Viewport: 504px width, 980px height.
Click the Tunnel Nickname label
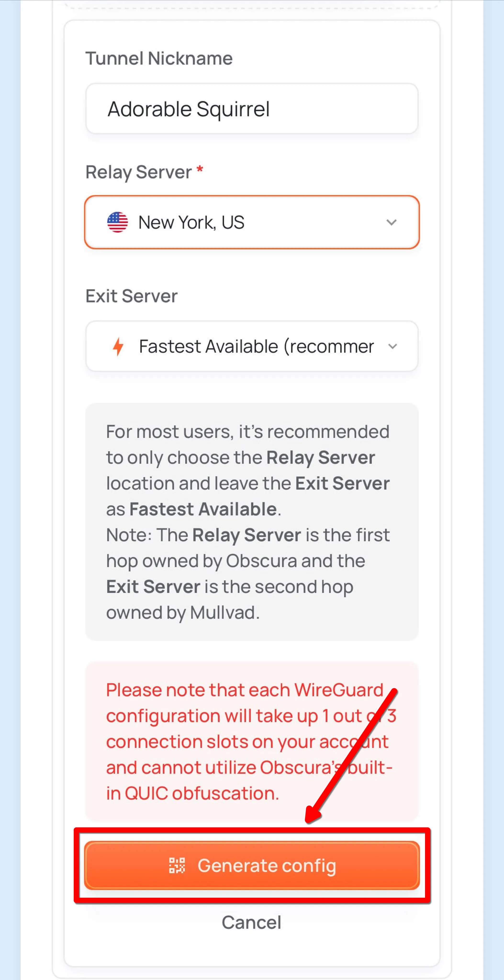click(159, 59)
